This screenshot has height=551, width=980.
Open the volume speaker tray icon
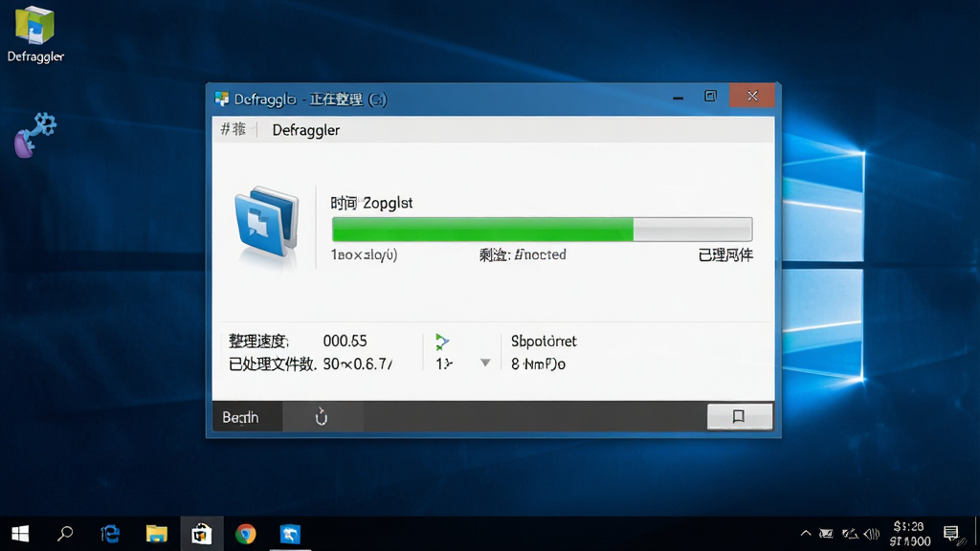tap(871, 534)
